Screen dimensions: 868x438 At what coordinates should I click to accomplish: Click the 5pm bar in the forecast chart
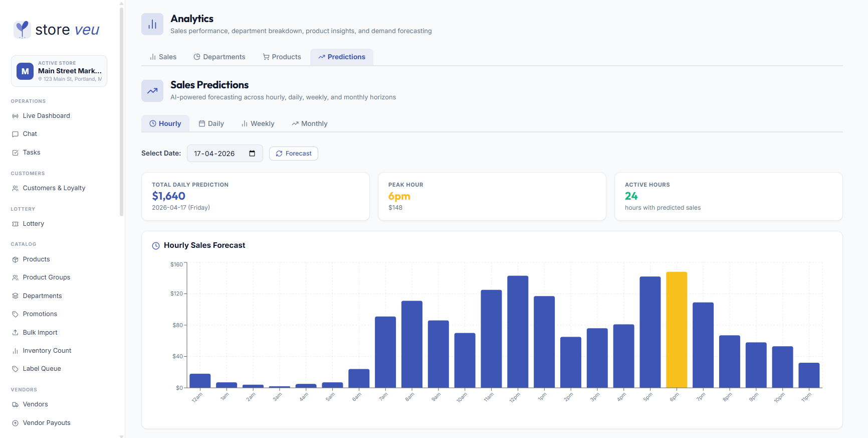point(650,332)
